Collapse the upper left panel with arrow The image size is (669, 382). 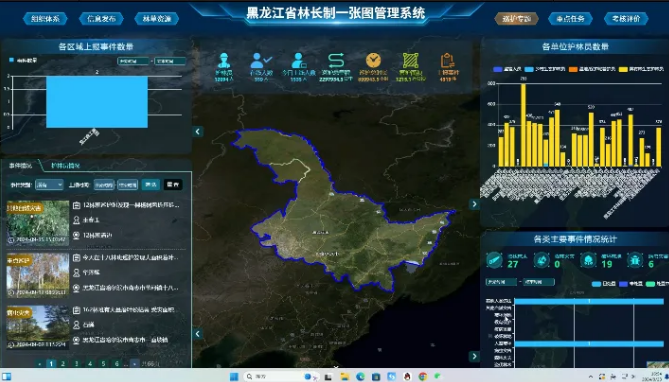click(x=198, y=131)
